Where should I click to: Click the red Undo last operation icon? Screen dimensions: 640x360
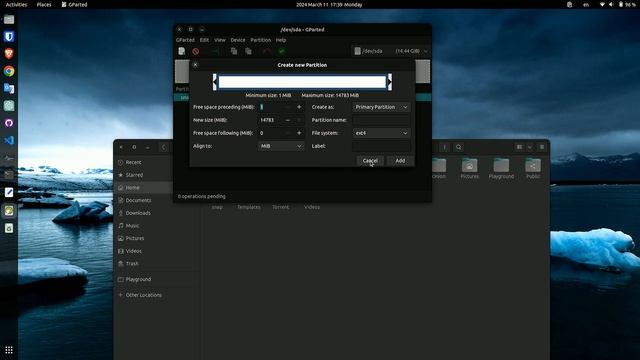pos(267,51)
